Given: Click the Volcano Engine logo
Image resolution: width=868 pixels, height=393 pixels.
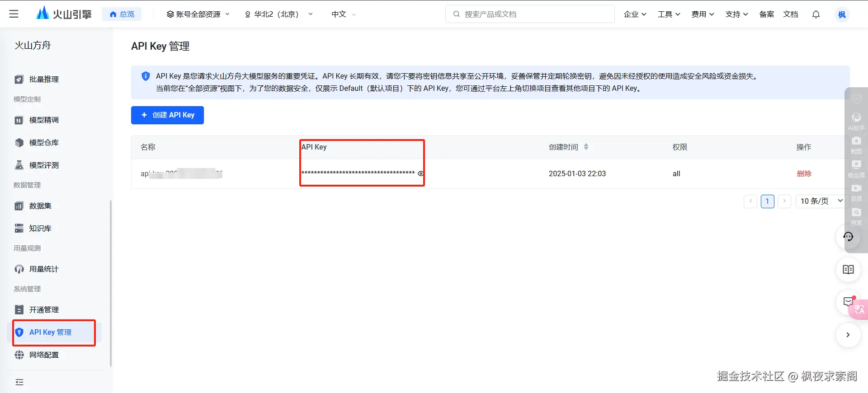Looking at the screenshot, I should [x=64, y=14].
